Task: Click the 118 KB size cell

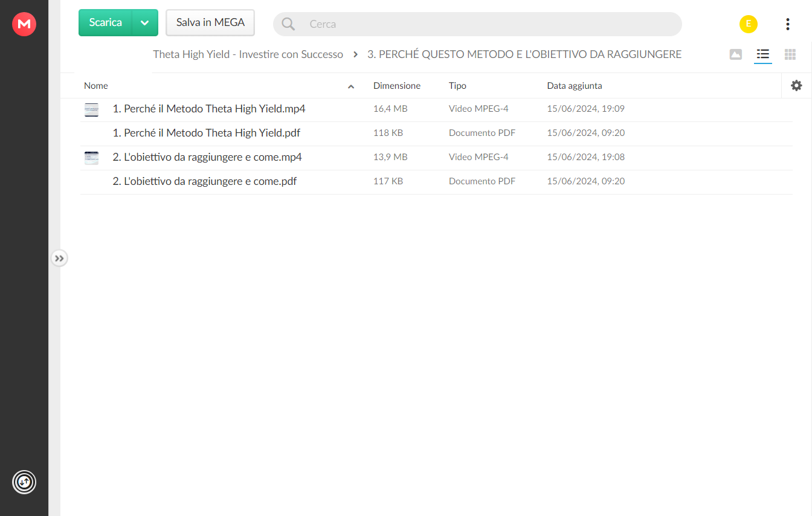Action: click(x=388, y=133)
